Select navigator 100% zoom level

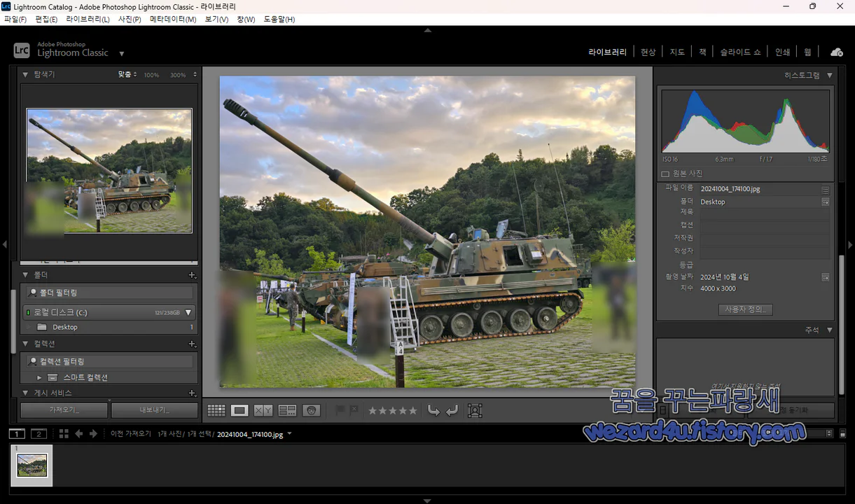(x=151, y=75)
